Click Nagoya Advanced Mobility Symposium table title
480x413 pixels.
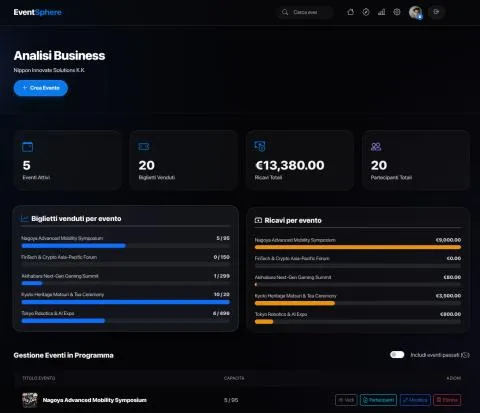coord(95,400)
